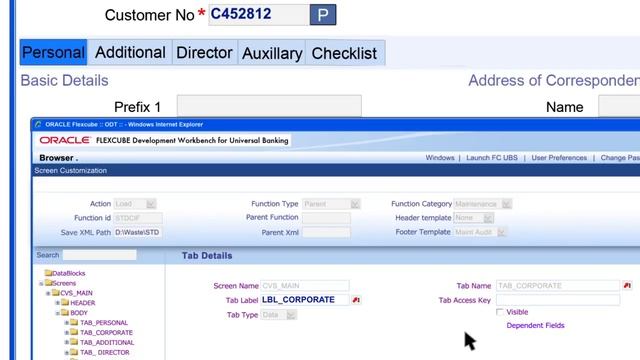Collapse the CVS_MAIN tree node
640x360 pixels.
coord(48,293)
